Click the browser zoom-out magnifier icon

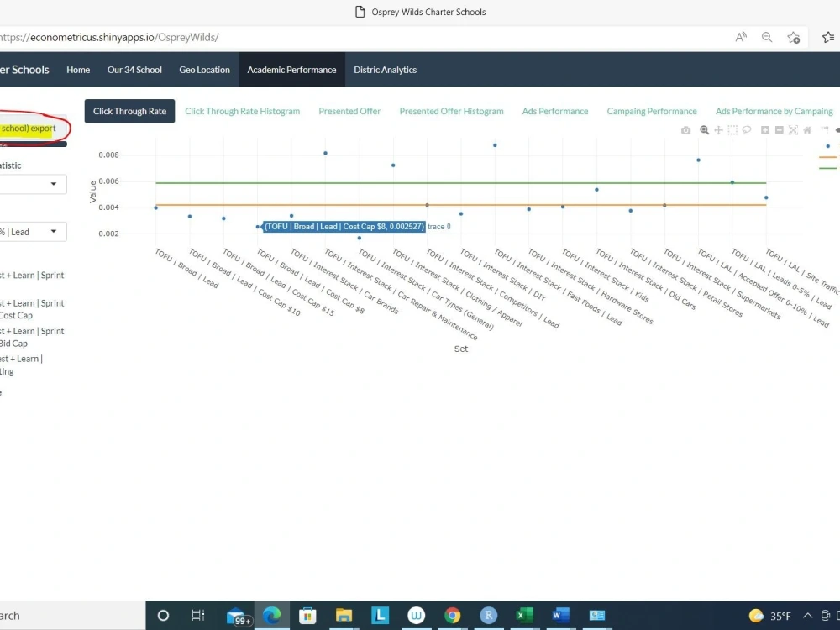767,38
